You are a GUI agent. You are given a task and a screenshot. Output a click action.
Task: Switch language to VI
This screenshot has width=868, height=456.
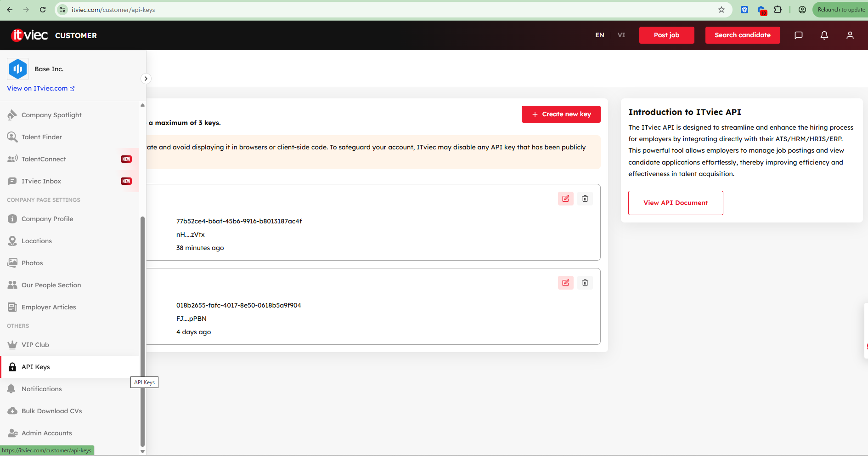[x=621, y=35]
